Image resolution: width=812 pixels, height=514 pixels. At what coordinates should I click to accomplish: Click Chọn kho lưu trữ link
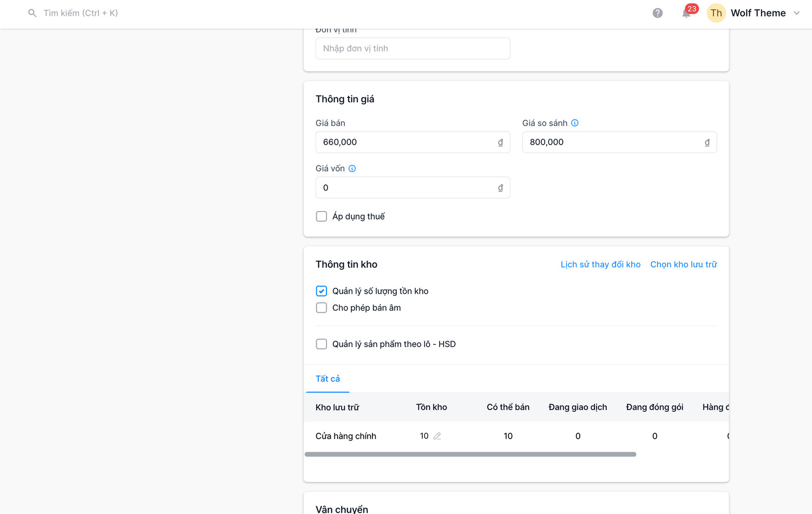pos(684,265)
